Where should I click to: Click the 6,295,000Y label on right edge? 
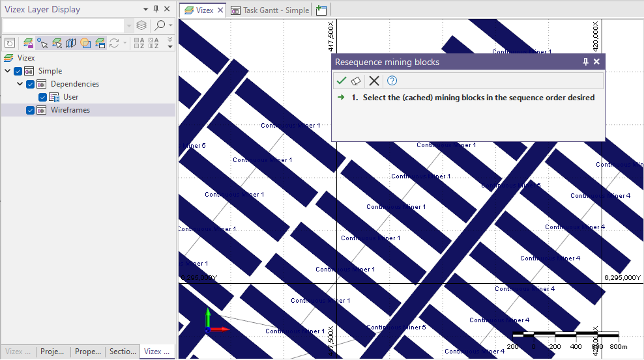(622, 277)
